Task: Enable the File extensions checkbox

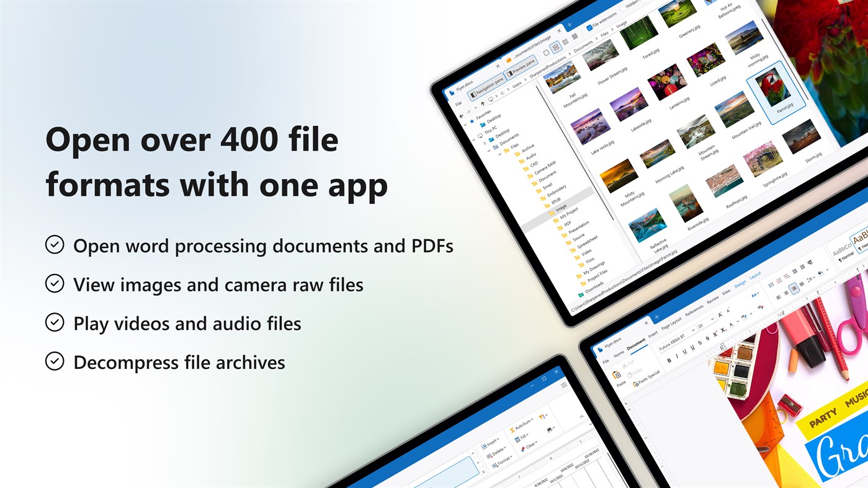Action: [x=589, y=27]
